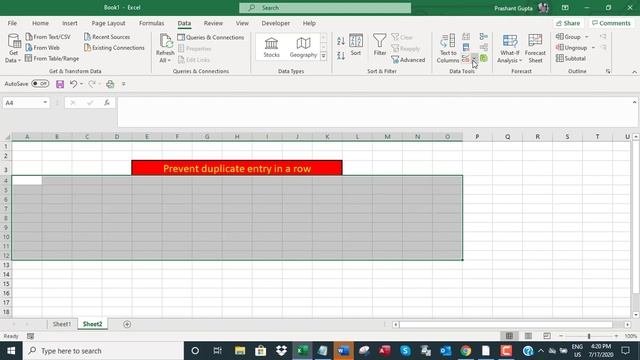Select Normal view button

(x=509, y=336)
